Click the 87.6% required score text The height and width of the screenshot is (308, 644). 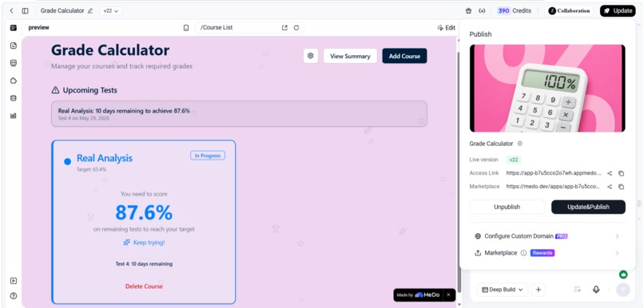click(144, 212)
